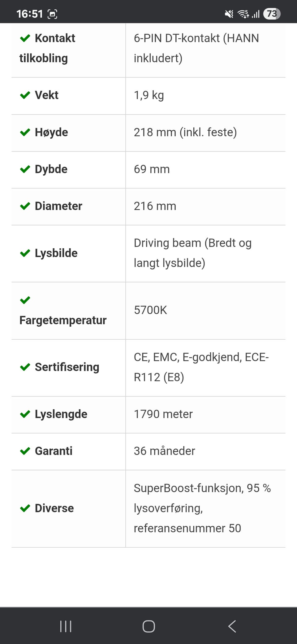Tap the checkmark beside Garanti
Screen dimensions: 297x644
tap(25, 451)
